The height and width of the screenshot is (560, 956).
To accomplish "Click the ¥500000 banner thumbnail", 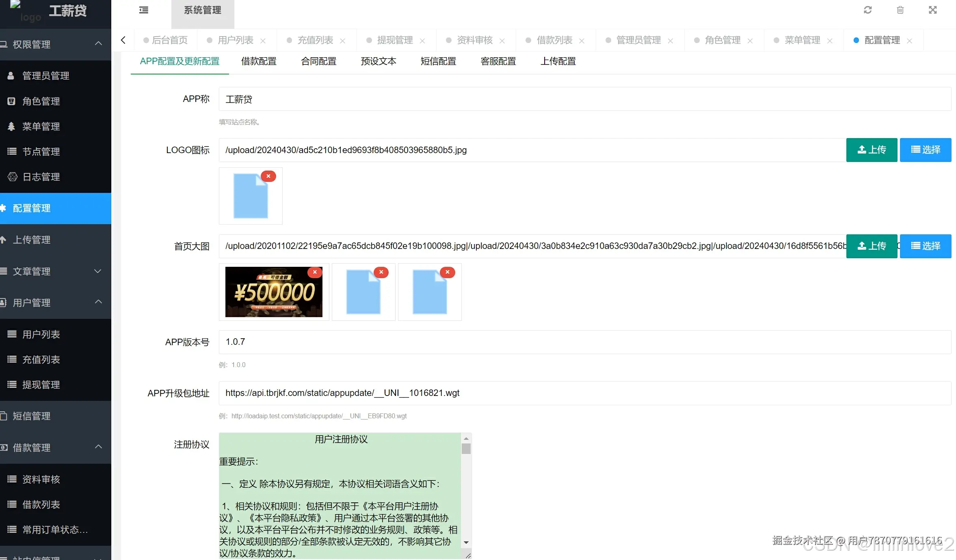I will pyautogui.click(x=274, y=292).
